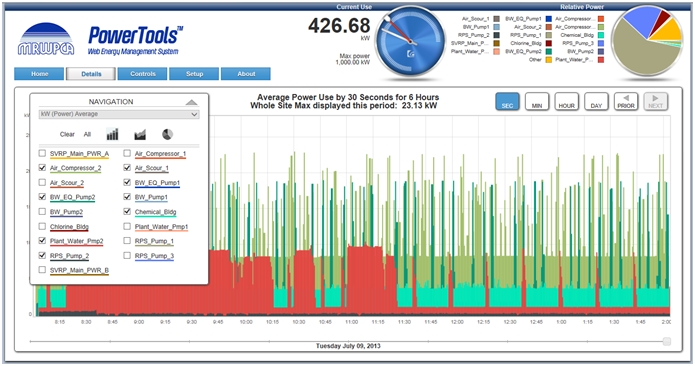Enable the RPS_Pump_1 checkbox
Image resolution: width=695 pixels, height=366 pixels.
(x=127, y=241)
